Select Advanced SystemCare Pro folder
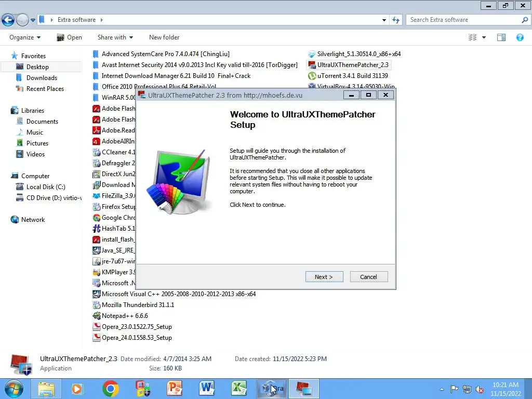Viewport: 532px width, 399px height. [x=166, y=54]
